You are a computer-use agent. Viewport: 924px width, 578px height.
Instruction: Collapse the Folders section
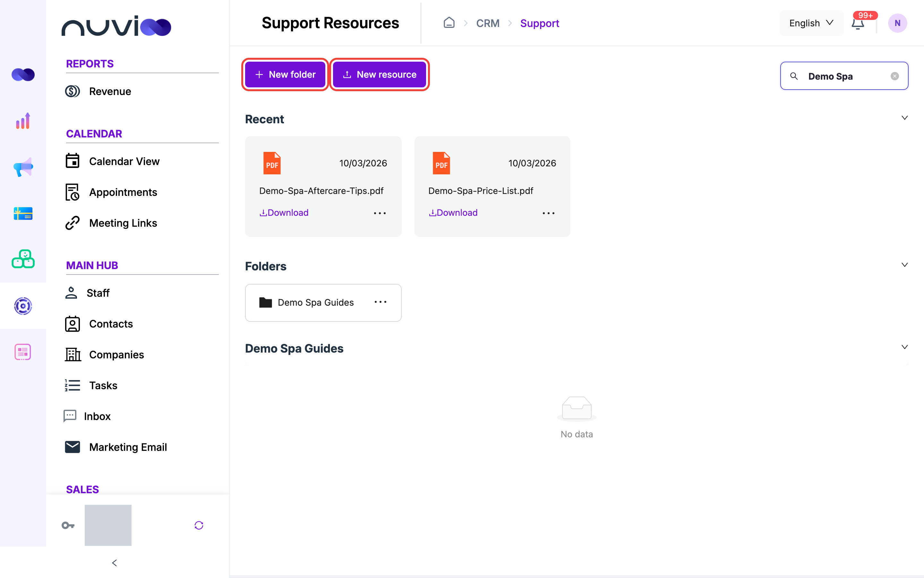pos(904,265)
